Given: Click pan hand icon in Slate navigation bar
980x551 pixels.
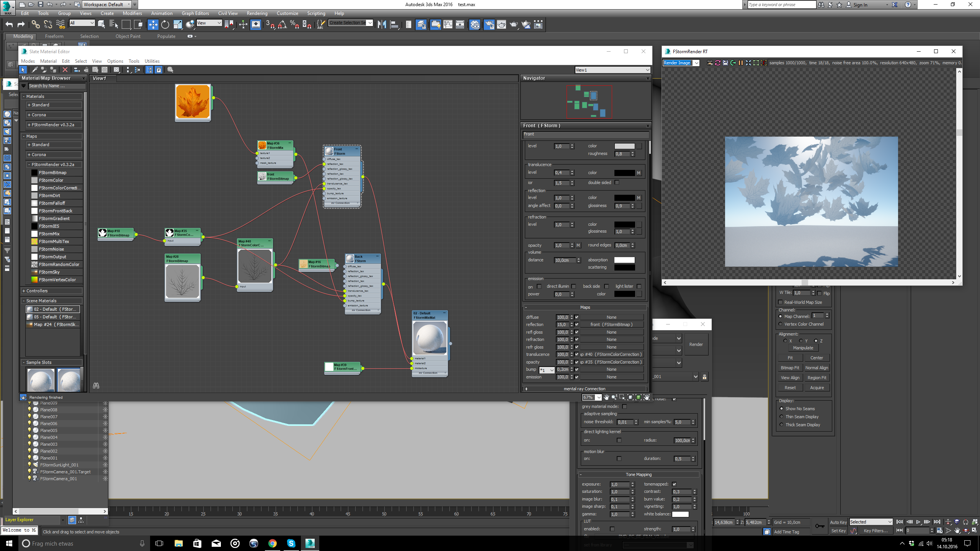Looking at the screenshot, I should [x=606, y=397].
